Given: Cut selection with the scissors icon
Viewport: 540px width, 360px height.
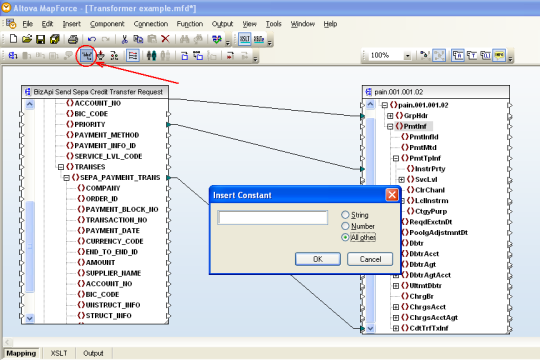Looking at the screenshot, I should pos(124,39).
